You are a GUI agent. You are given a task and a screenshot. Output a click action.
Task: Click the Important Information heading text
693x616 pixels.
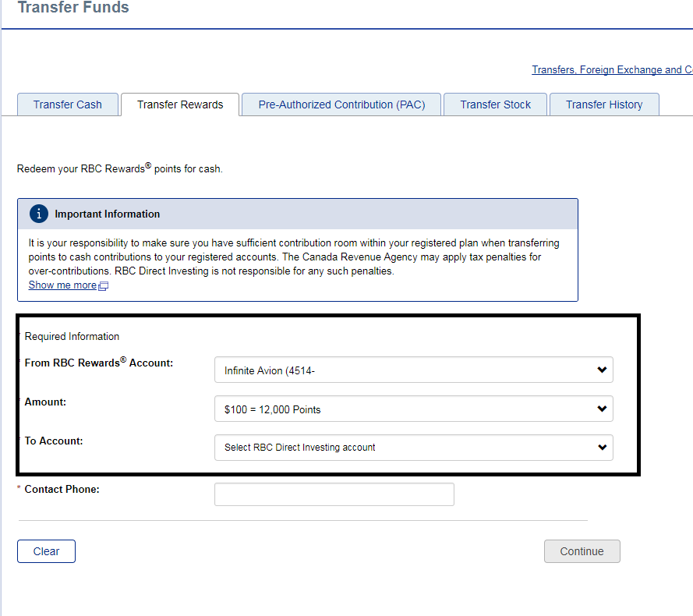pyautogui.click(x=108, y=214)
